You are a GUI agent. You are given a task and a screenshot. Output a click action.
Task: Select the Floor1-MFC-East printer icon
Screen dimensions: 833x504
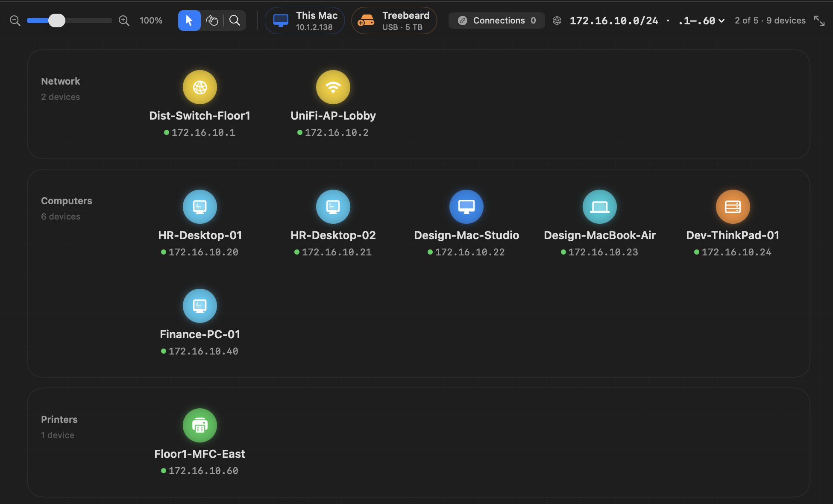200,425
